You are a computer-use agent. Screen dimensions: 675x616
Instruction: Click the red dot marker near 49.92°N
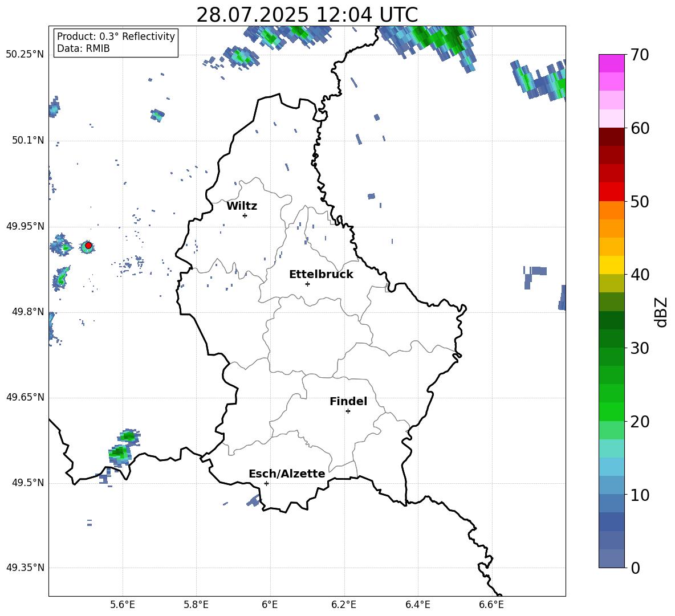point(88,246)
